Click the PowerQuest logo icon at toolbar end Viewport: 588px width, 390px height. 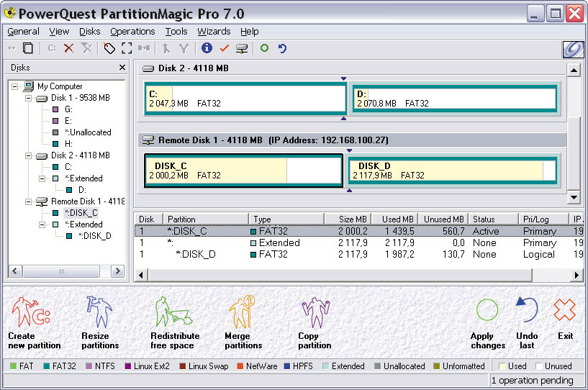tap(574, 49)
